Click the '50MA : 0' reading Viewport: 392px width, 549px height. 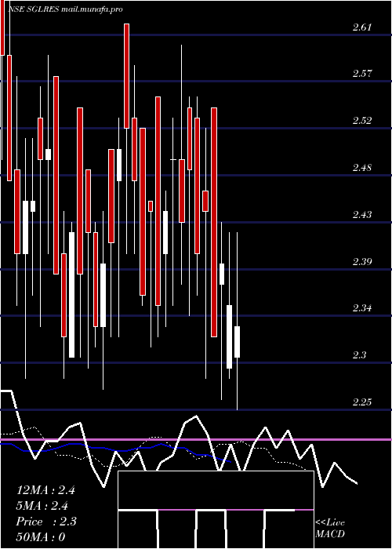pos(41,537)
